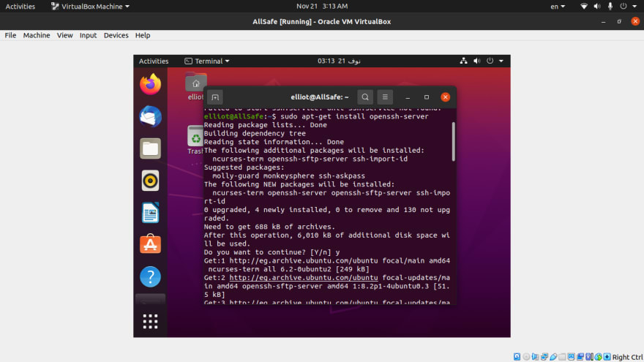Expand host system menu arrow
Viewport: 644px width, 362px height.
pos(634,6)
